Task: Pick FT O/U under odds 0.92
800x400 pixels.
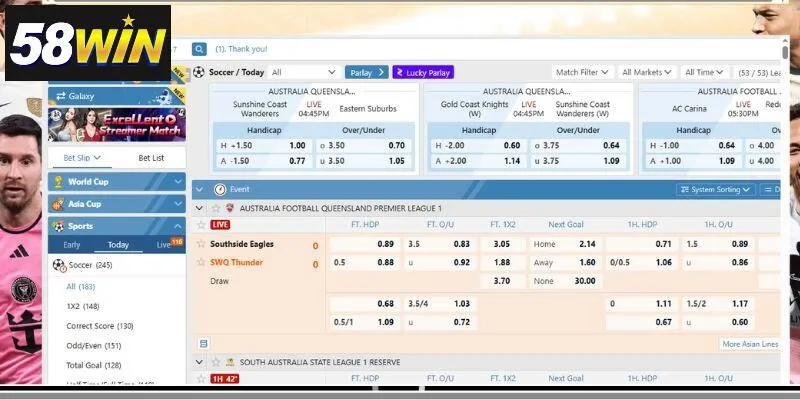Action: pyautogui.click(x=439, y=262)
